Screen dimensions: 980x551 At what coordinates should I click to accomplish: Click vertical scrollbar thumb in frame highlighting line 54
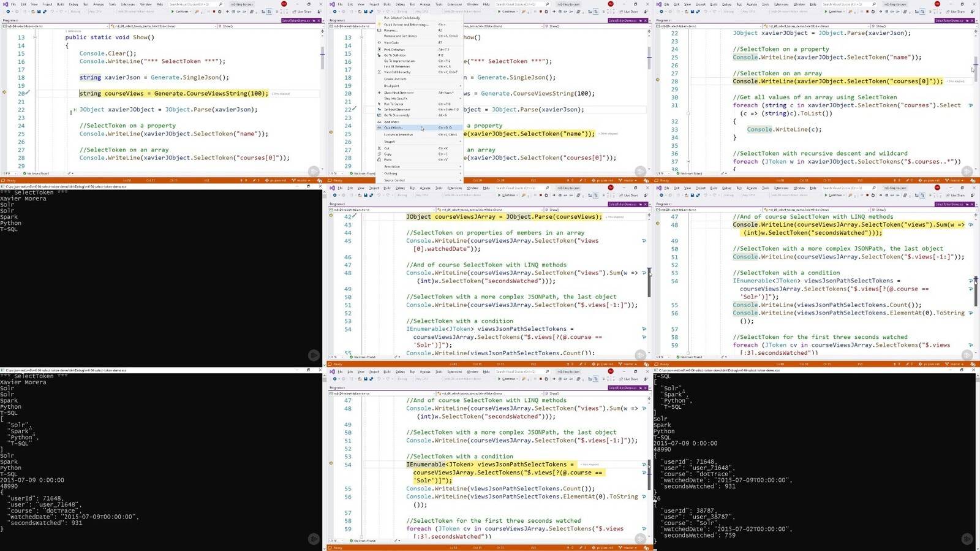(649, 475)
